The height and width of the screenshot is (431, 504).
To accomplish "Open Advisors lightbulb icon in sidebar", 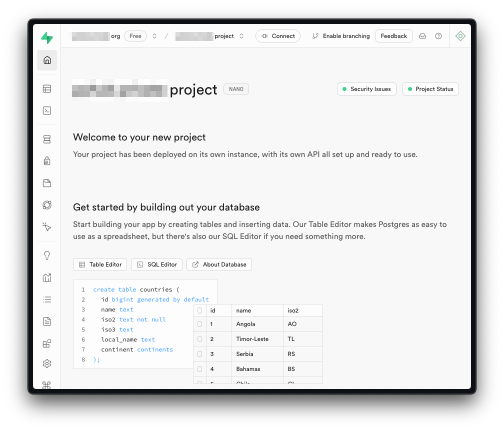I will pyautogui.click(x=47, y=255).
